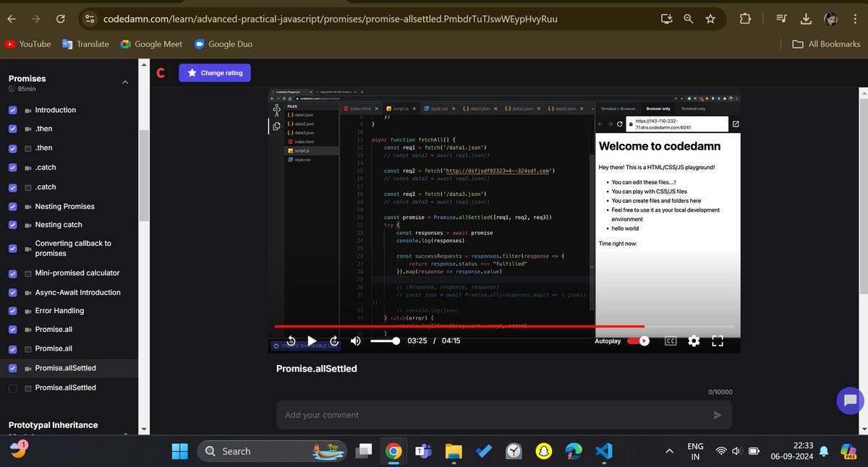Open the taskbar clock and date
The width and height of the screenshot is (868, 467).
coord(793,451)
